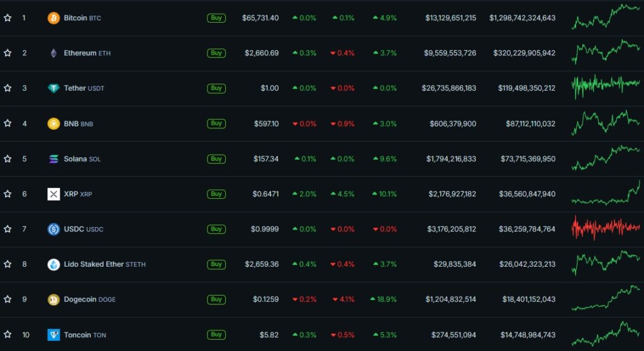The image size is (644, 351).
Task: Click the XRP logo icon
Action: coord(53,194)
